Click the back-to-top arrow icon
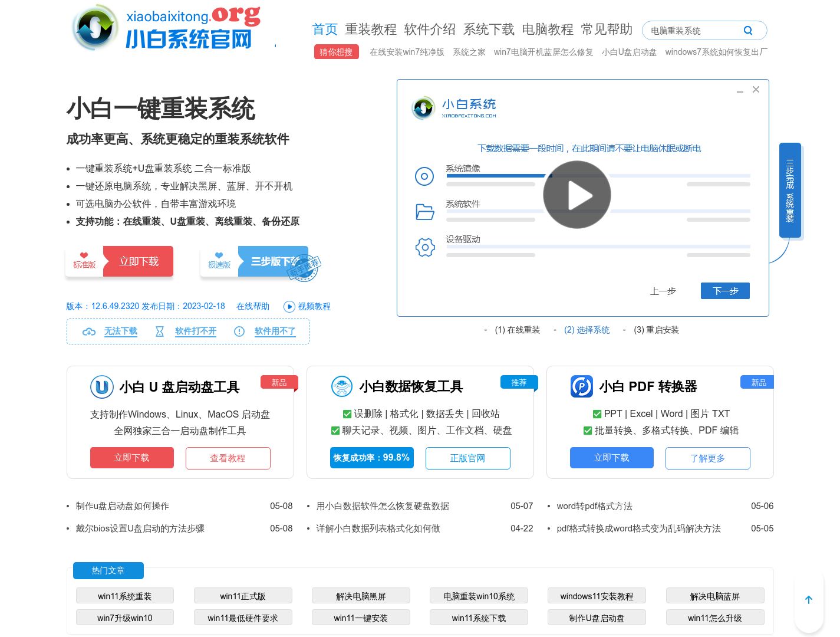This screenshot has width=840, height=637. coord(809,600)
